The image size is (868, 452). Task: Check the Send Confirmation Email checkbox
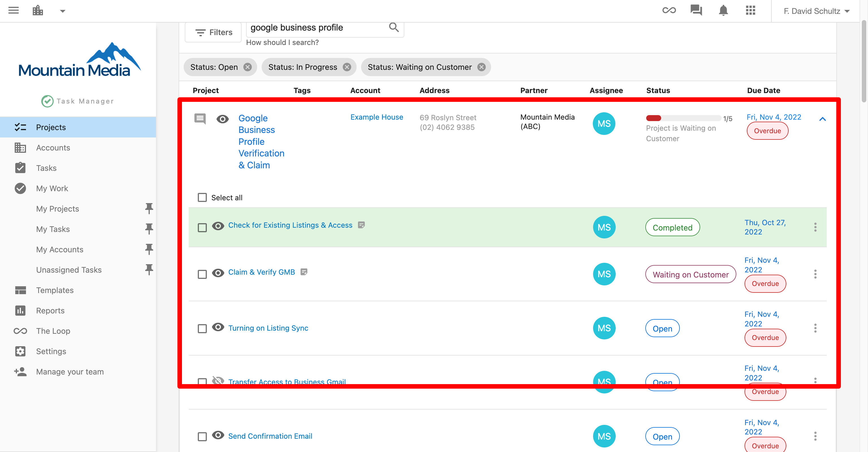[202, 436]
